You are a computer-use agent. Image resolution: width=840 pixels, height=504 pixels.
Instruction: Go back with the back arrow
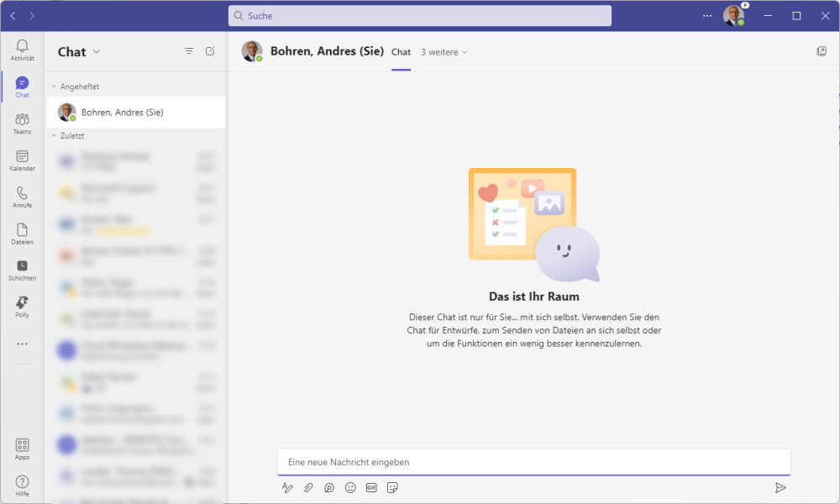13,15
